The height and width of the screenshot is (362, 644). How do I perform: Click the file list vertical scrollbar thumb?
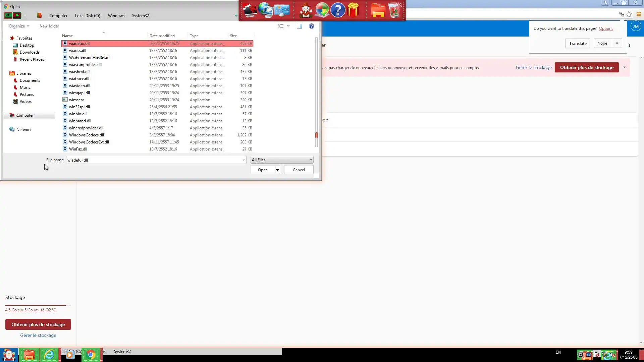coord(316,135)
